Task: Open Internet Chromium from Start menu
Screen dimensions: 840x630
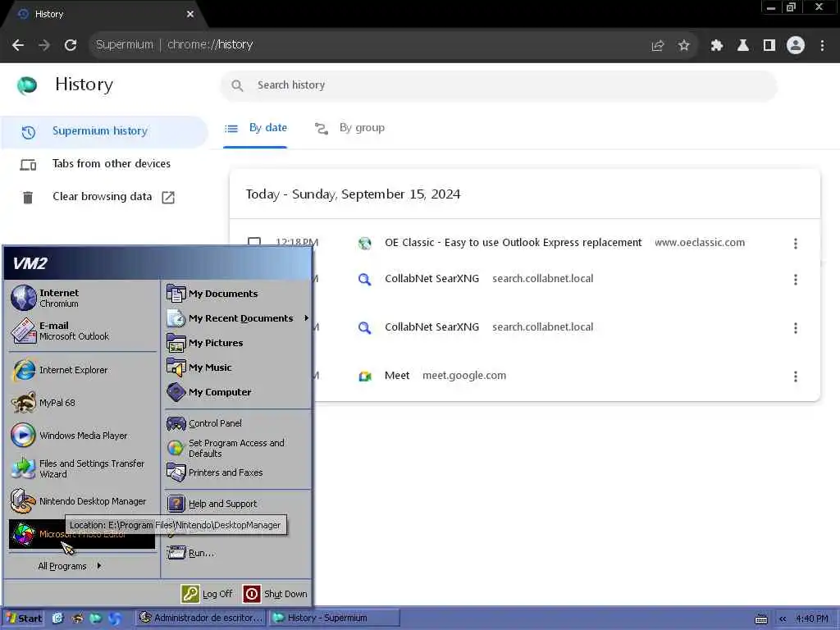Action: click(x=83, y=298)
